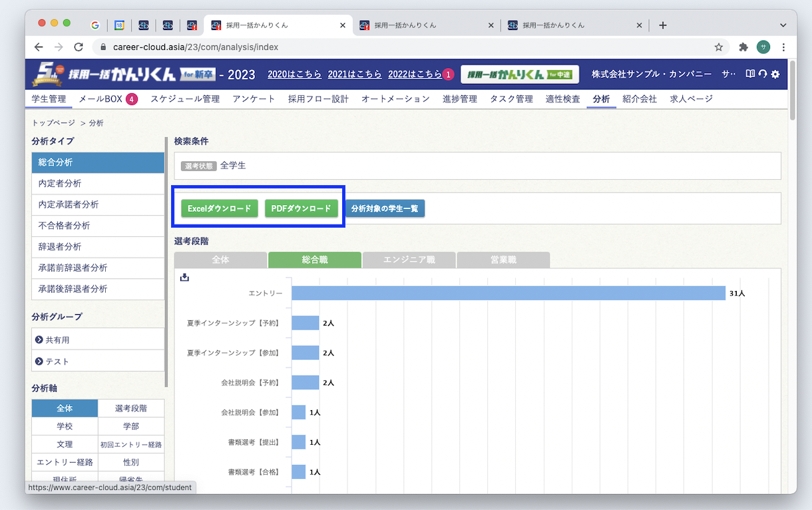Reload the page with the refresh icon
Image resolution: width=812 pixels, height=510 pixels.
79,47
